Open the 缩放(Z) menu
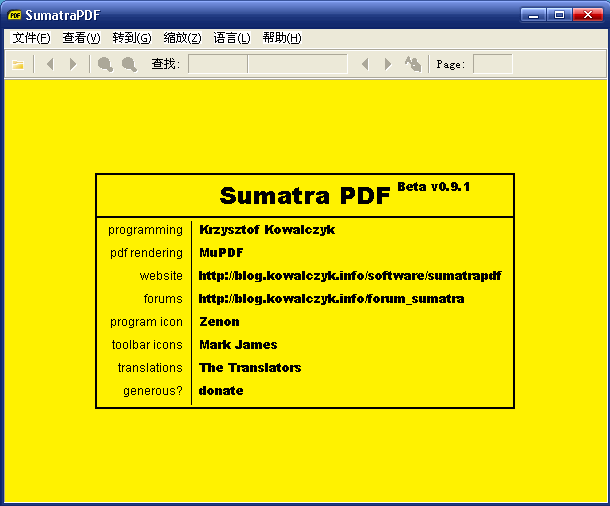This screenshot has height=506, width=610. 182,38
